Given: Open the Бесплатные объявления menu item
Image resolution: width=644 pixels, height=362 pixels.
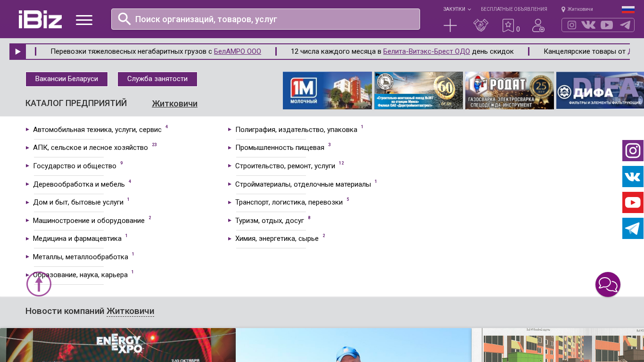Looking at the screenshot, I should 514,9.
